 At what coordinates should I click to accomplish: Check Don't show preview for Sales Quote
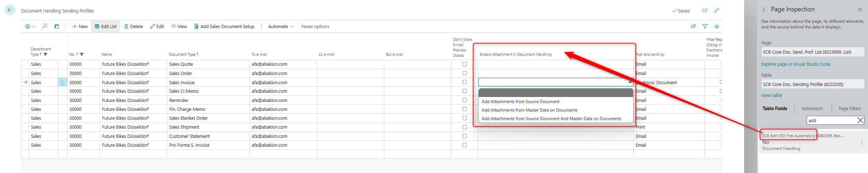click(464, 64)
